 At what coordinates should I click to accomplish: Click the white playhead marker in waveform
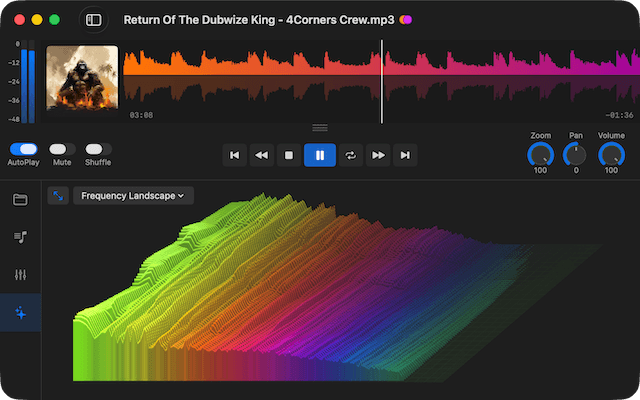click(382, 82)
